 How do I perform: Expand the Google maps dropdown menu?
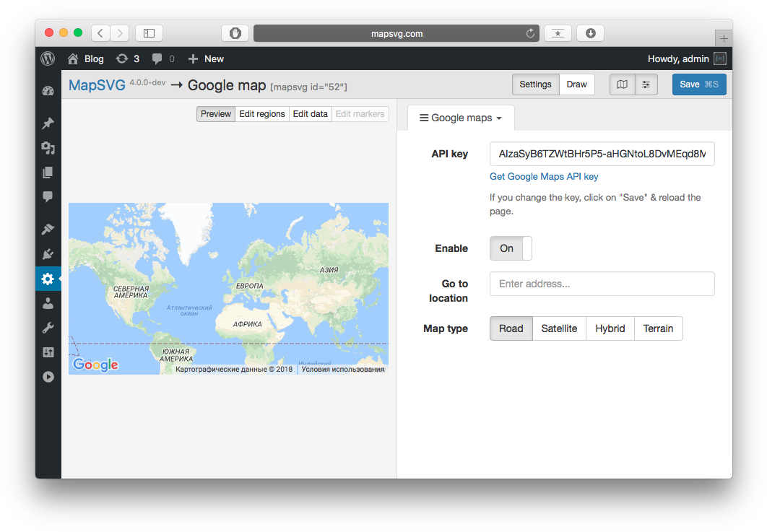click(x=461, y=118)
